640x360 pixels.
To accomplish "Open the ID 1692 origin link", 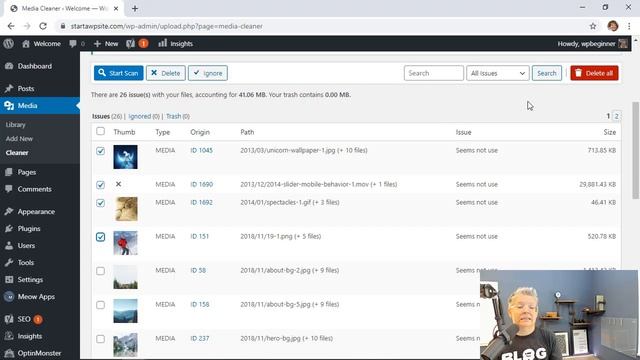I will 201,202.
